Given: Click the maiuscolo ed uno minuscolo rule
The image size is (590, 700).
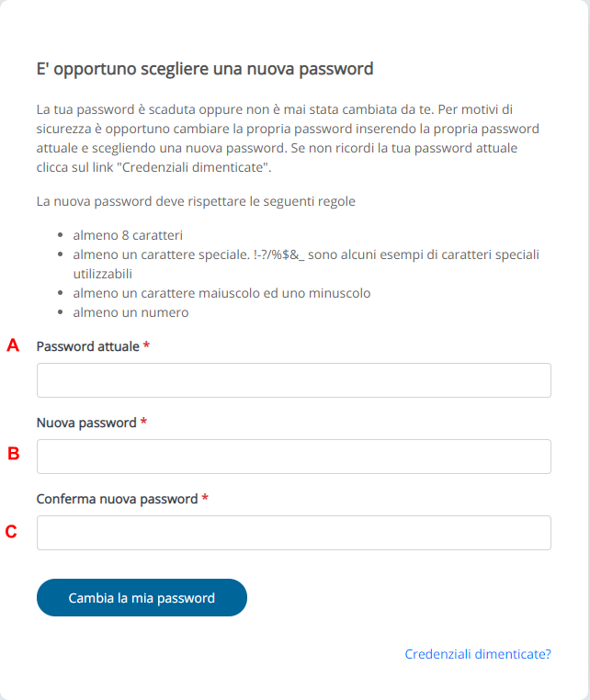Looking at the screenshot, I should tap(221, 293).
